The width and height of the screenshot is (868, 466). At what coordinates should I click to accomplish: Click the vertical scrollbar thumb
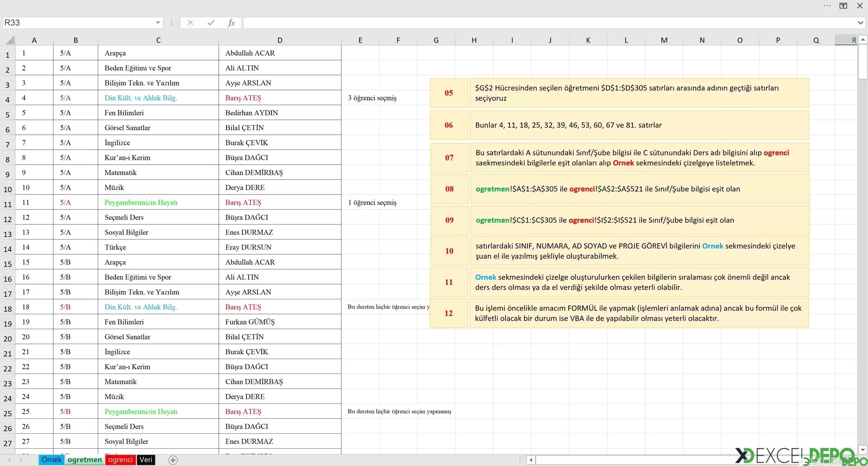click(x=863, y=62)
